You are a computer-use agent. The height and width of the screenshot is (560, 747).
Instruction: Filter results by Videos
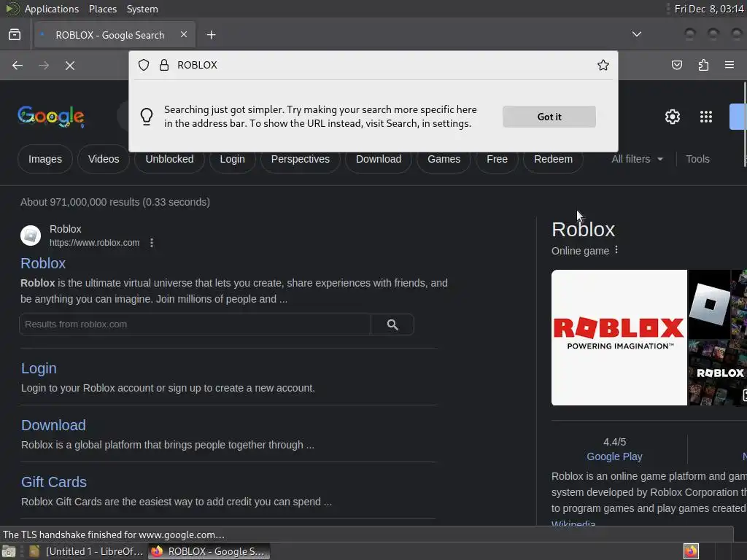[104, 159]
